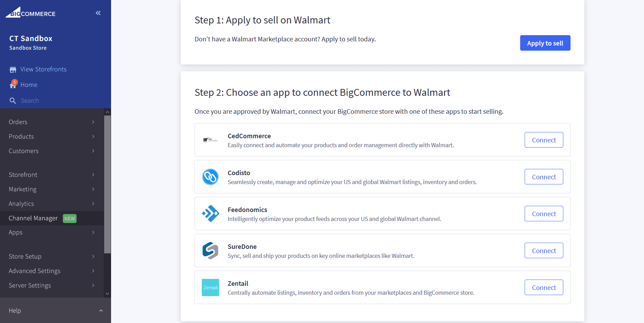Click the search magnifier icon
Viewport: 644px width, 323px height.
(x=13, y=100)
